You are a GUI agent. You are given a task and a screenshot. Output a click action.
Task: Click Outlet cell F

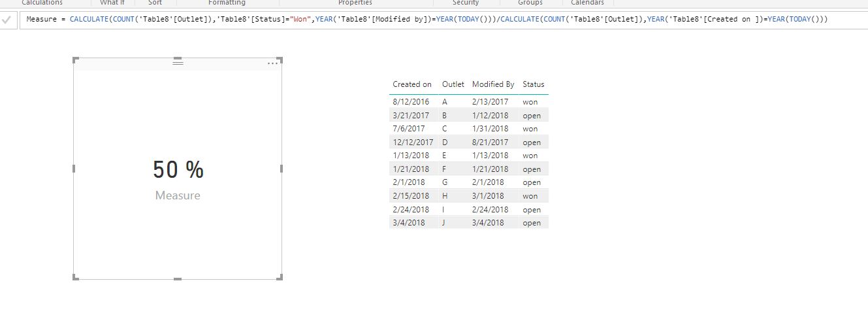[445, 169]
